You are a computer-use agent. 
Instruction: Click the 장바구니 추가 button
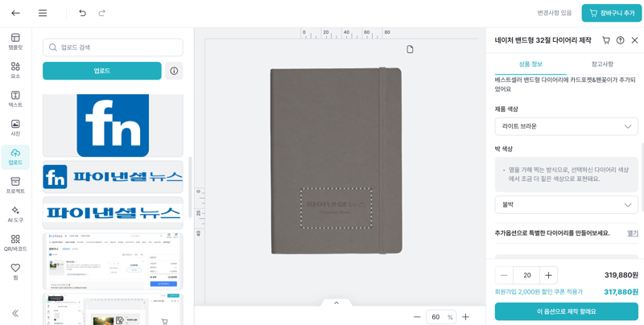pyautogui.click(x=611, y=14)
